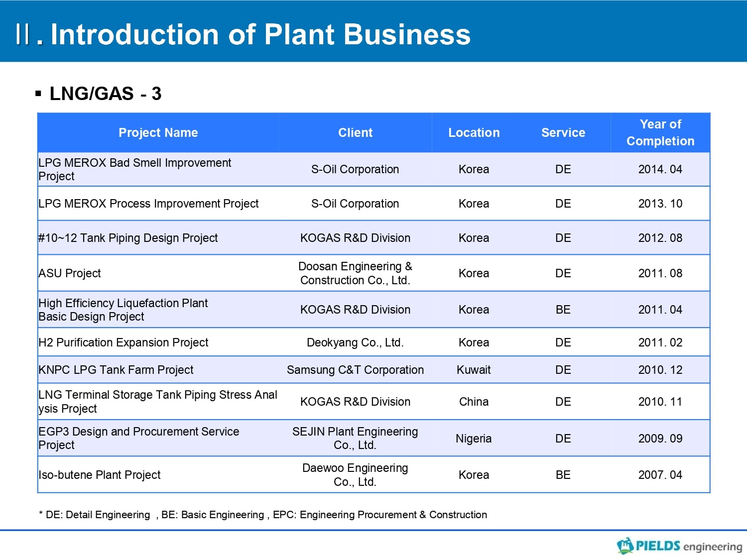
Task: Click the 2012. 08 completion date
Action: click(x=660, y=238)
